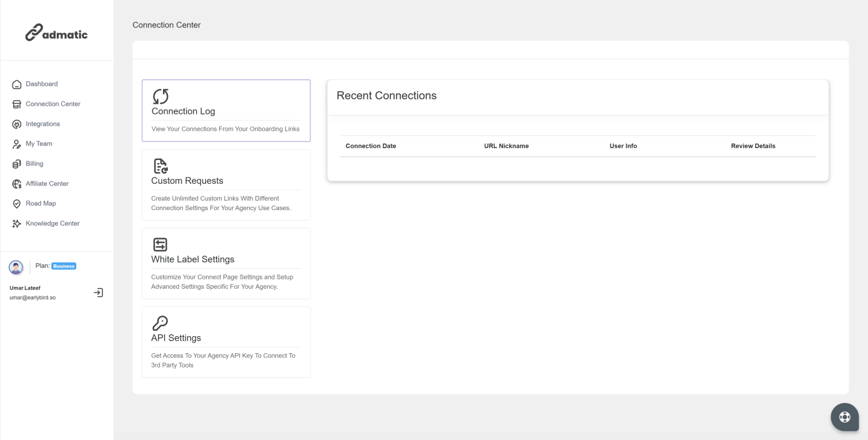Open the support chat lifebuoy button
This screenshot has height=440, width=868.
pyautogui.click(x=844, y=417)
